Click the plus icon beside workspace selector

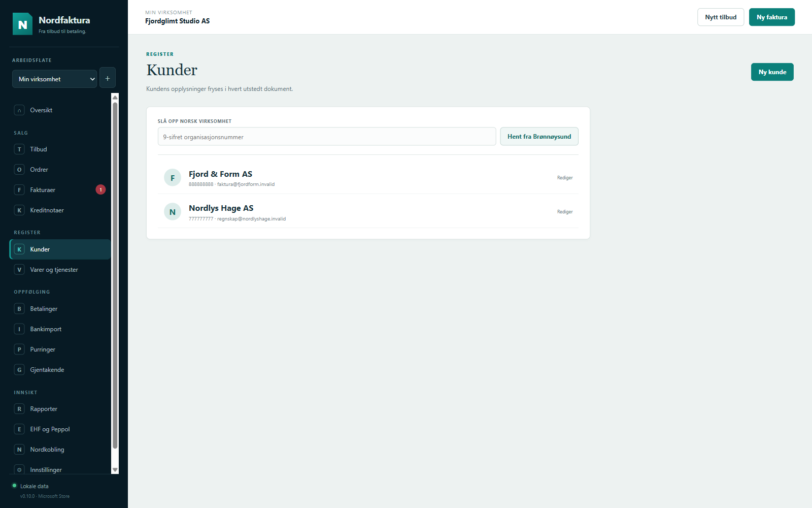coord(108,79)
